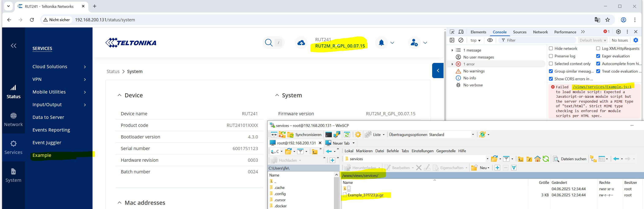Uncheck Autocomplete from history checkbox
This screenshot has height=209, width=644.
[x=598, y=64]
